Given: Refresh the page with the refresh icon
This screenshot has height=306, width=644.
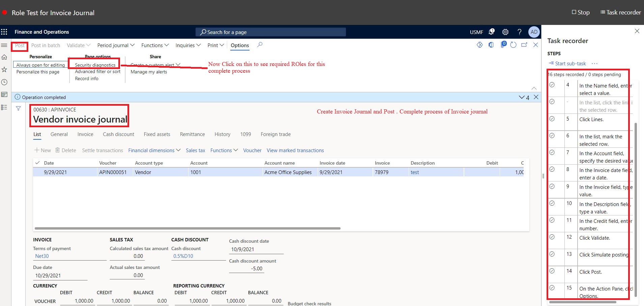Looking at the screenshot, I should [x=513, y=45].
